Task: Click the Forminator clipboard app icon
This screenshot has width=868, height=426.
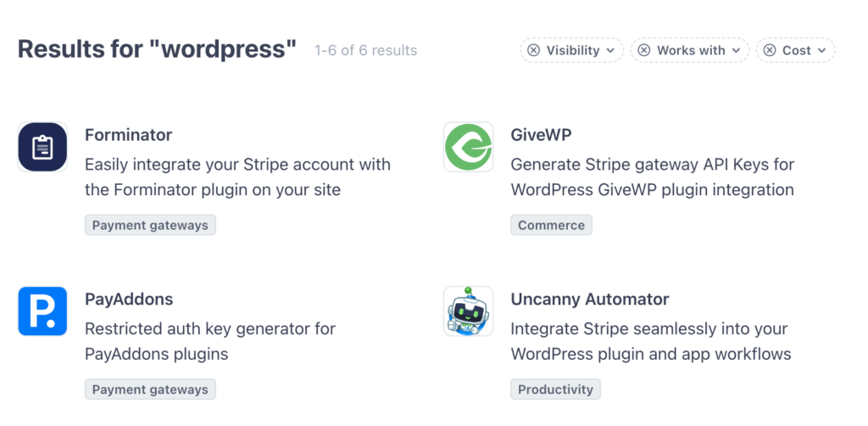Action: pos(42,147)
